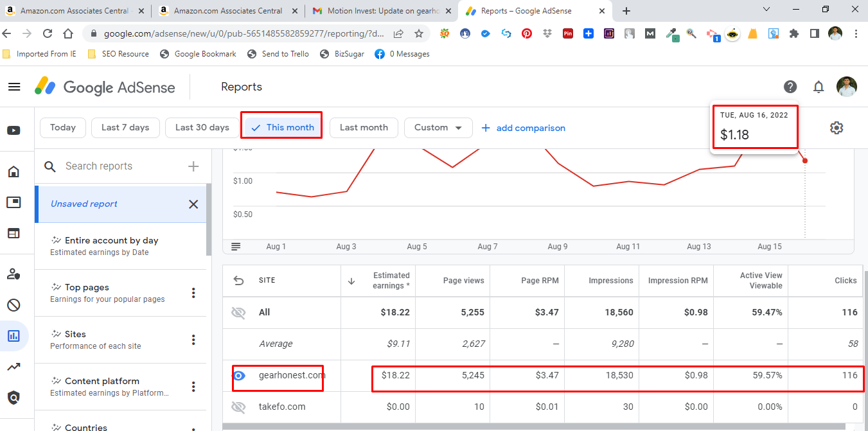Screen dimensions: 868x431
Task: Toggle visibility of the All row
Action: (238, 313)
